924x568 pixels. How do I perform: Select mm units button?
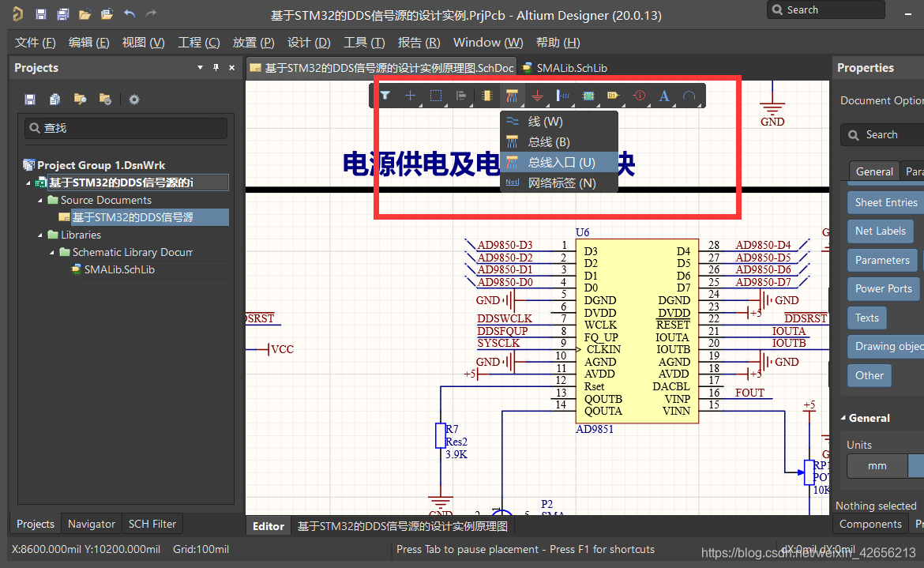pos(877,465)
